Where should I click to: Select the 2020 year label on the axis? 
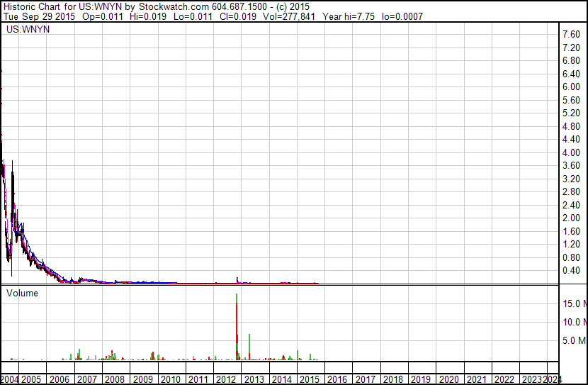[x=449, y=379]
